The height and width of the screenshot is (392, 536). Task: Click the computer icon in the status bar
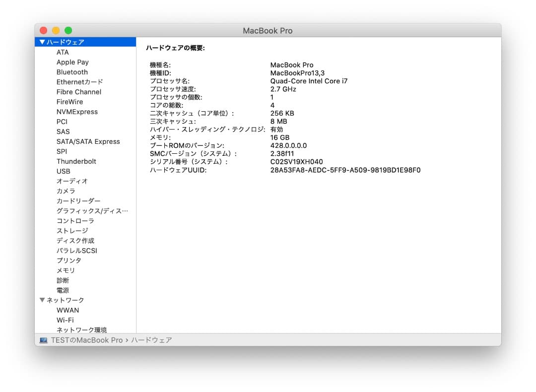(x=43, y=340)
